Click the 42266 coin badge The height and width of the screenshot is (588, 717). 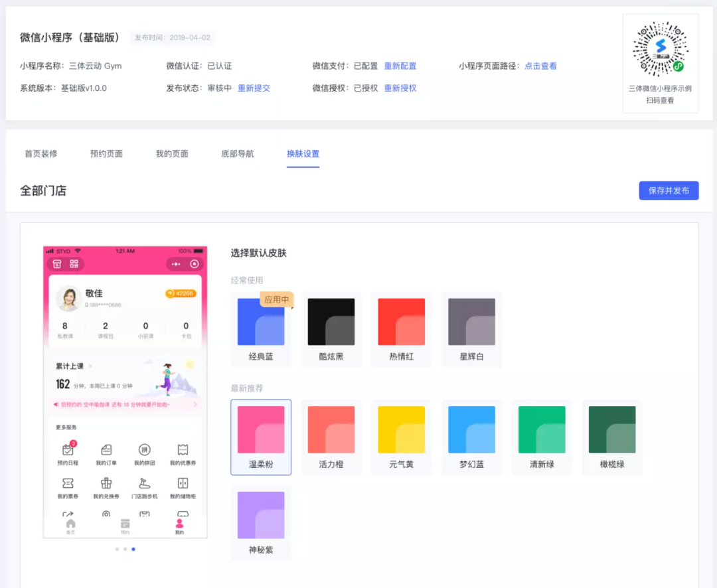[x=181, y=293]
